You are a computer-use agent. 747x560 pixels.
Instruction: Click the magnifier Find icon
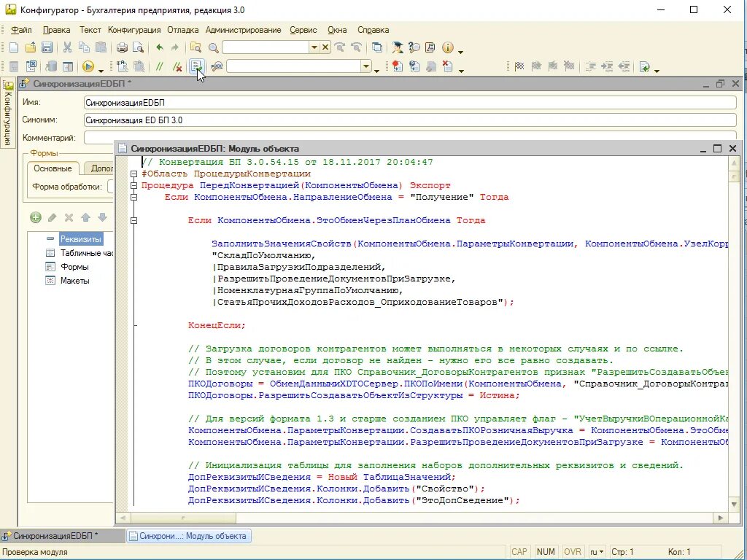[x=214, y=47]
